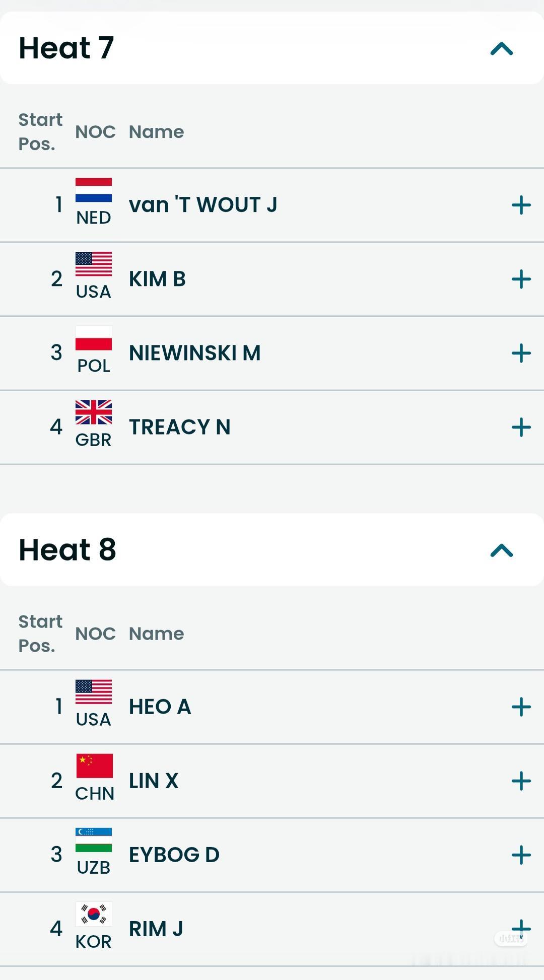Click the China flag icon
The width and height of the screenshot is (544, 980).
94,765
